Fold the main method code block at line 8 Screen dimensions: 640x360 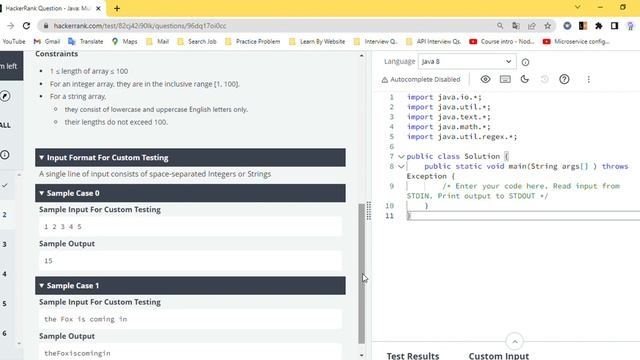pos(401,166)
